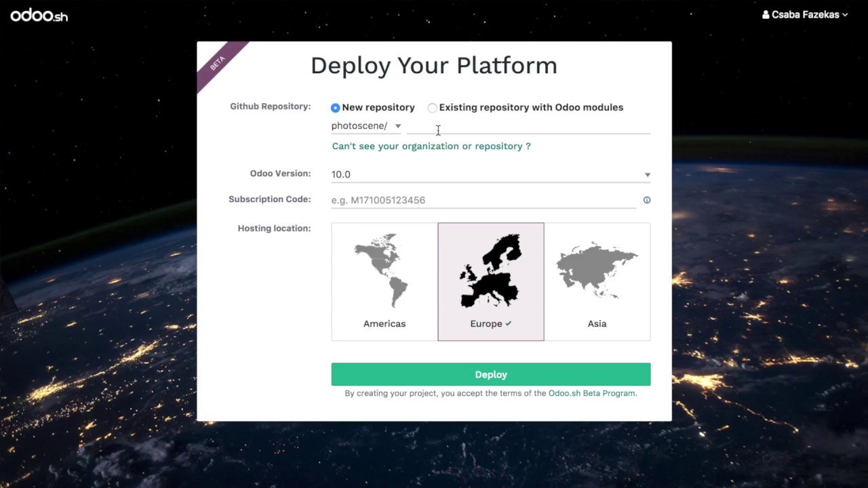Click the Deploy Your Platform heading
Image resolution: width=868 pixels, height=488 pixels.
point(434,66)
